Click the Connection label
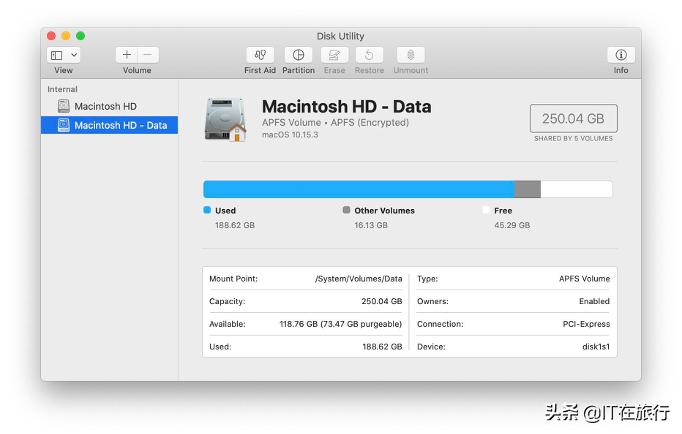Image resolution: width=682 pixels, height=434 pixels. [440, 324]
